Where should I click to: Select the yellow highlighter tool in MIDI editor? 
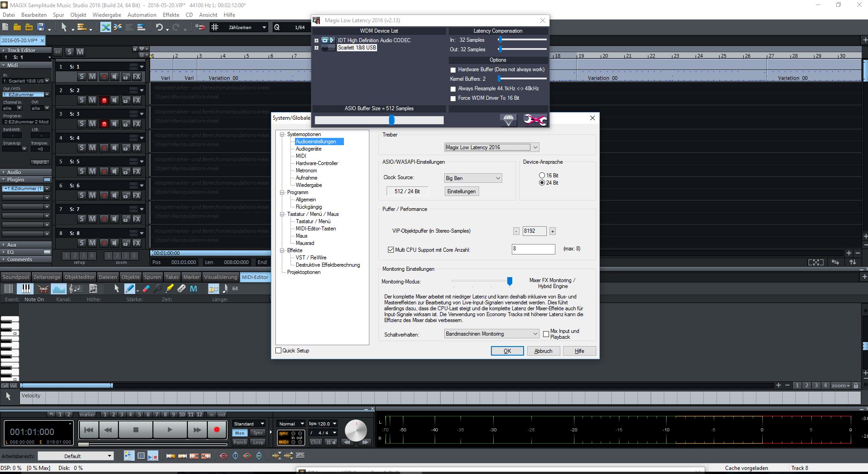click(169, 288)
